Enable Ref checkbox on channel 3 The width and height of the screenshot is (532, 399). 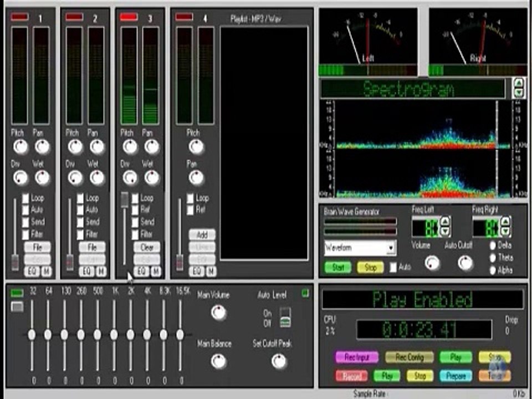[135, 211]
